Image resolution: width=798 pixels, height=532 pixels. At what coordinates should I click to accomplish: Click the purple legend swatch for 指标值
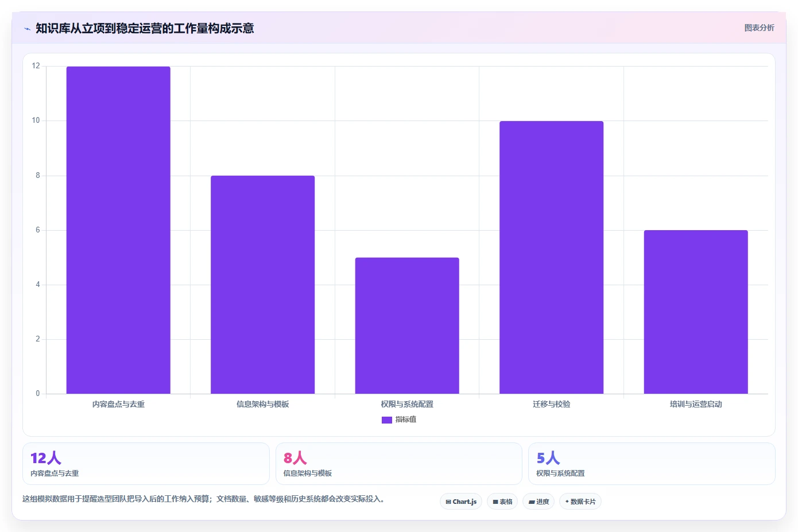pos(387,420)
